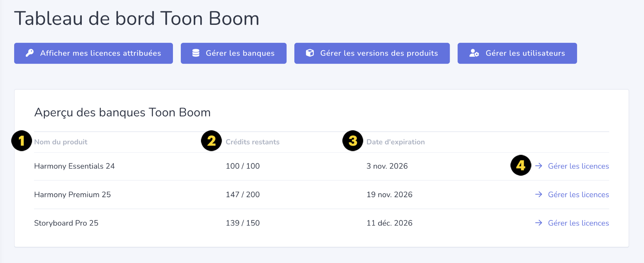Open Gérer les licences for Harmony Essentials 24
The width and height of the screenshot is (644, 263).
pos(578,166)
